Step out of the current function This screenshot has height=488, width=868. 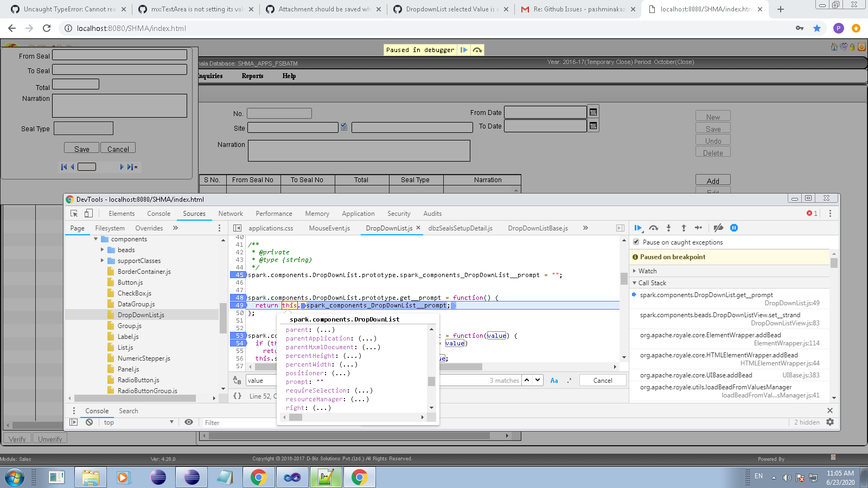coord(684,228)
